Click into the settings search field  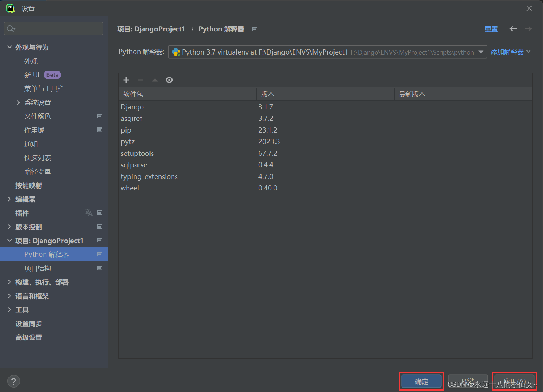click(53, 29)
